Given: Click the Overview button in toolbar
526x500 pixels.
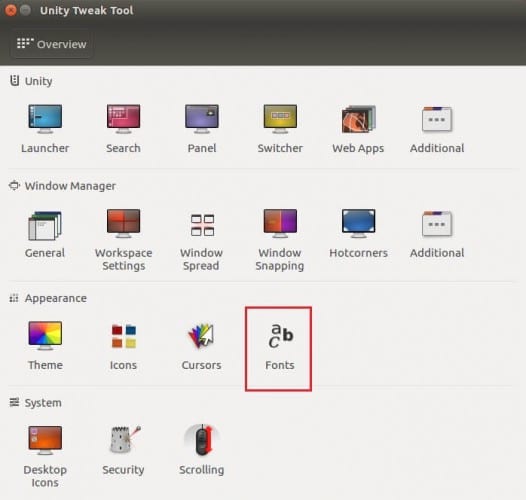Looking at the screenshot, I should [51, 44].
